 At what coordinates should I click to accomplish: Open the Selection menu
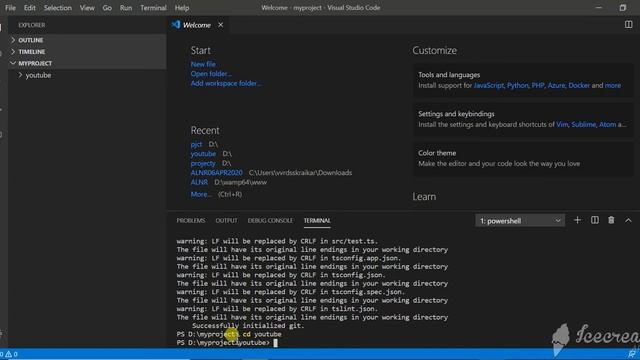point(58,8)
